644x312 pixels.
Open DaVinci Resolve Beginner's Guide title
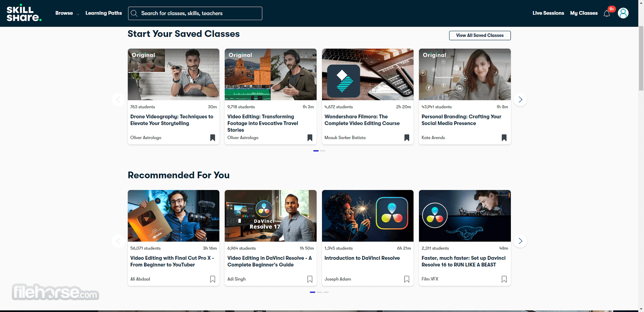click(269, 261)
